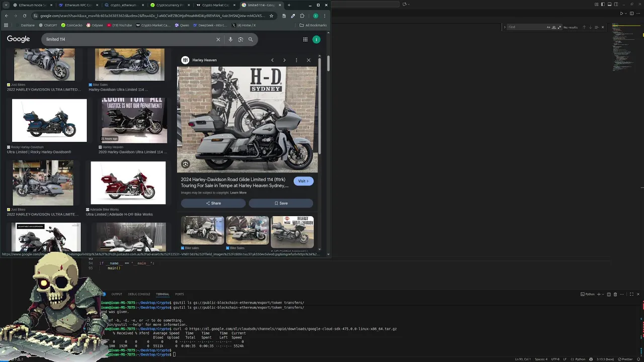Clear the Google search box text

(x=218, y=39)
